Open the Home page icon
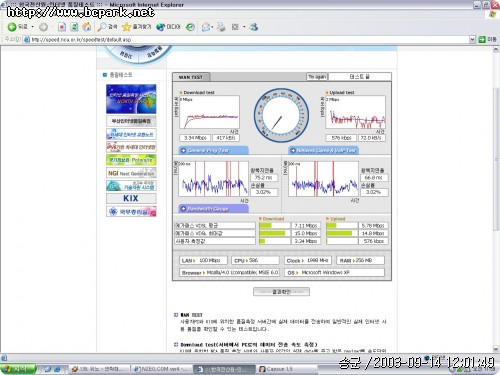Viewport: 500px width, 375px height. [87, 27]
